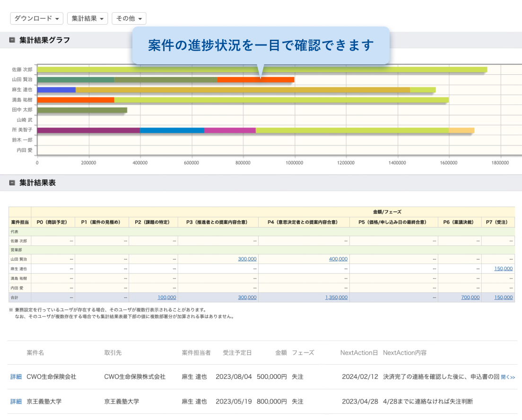Open total row P4 amount 1,350,000

(336, 297)
